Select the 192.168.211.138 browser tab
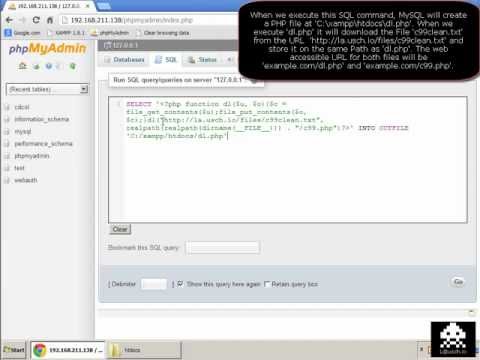This screenshot has height=360, width=480. tap(49, 6)
